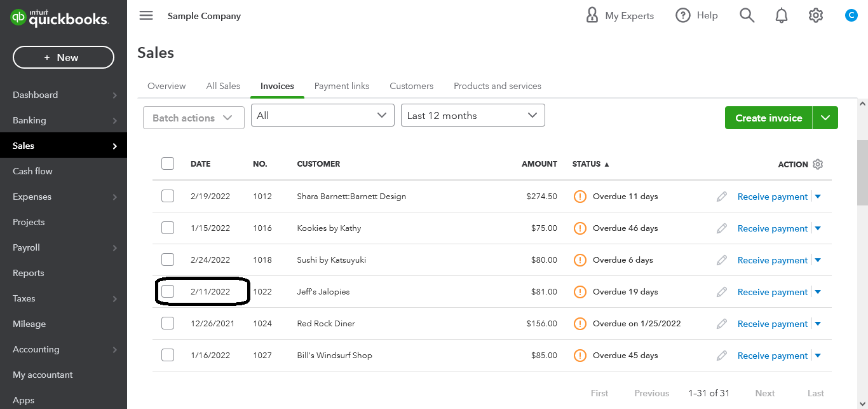Select the checkbox for invoice 1022
Screen dimensions: 868x409
[167, 291]
